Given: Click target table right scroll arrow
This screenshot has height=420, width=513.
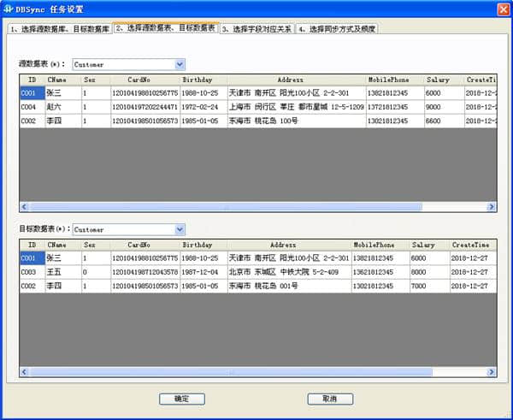Looking at the screenshot, I should click(x=492, y=371).
